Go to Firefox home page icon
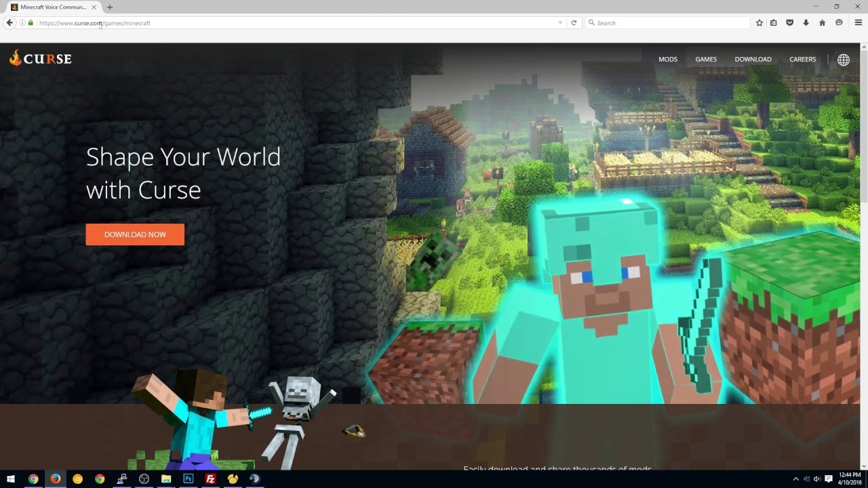 823,22
